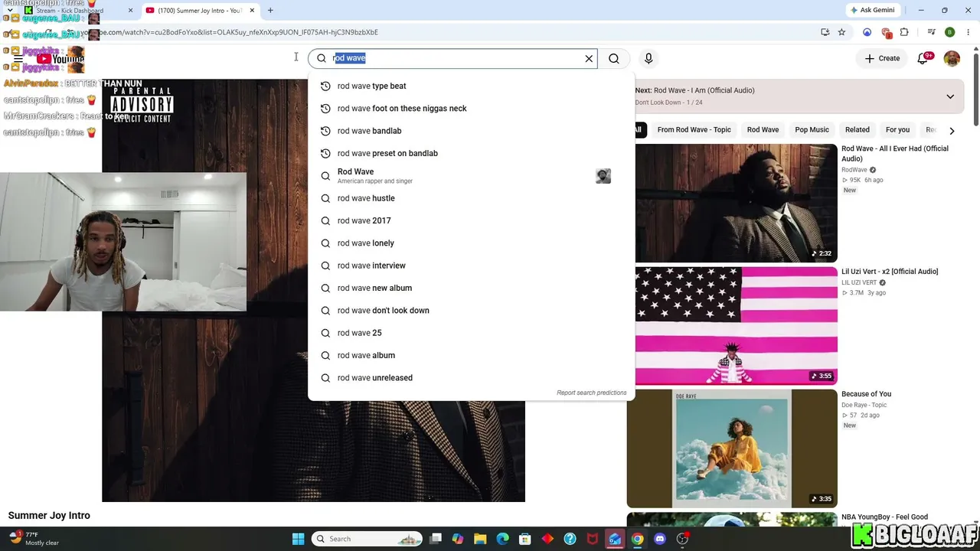Click suggestion 'rod wave 25'

471,333
